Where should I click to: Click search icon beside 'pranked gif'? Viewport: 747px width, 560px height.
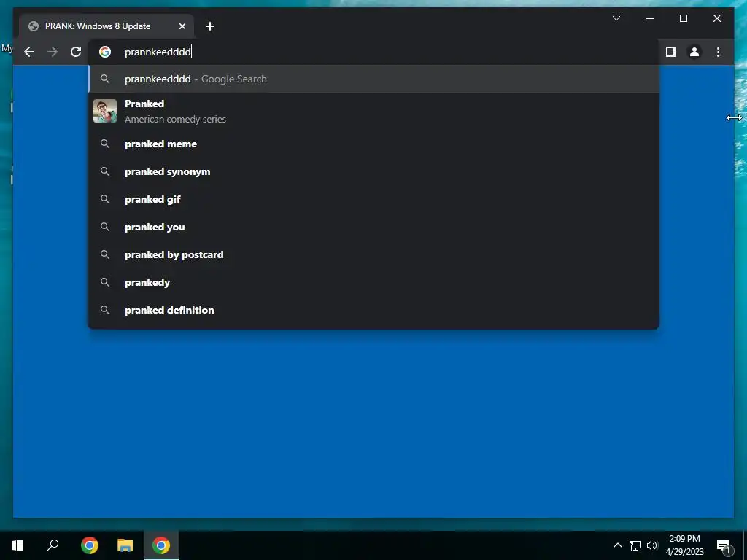click(x=105, y=199)
